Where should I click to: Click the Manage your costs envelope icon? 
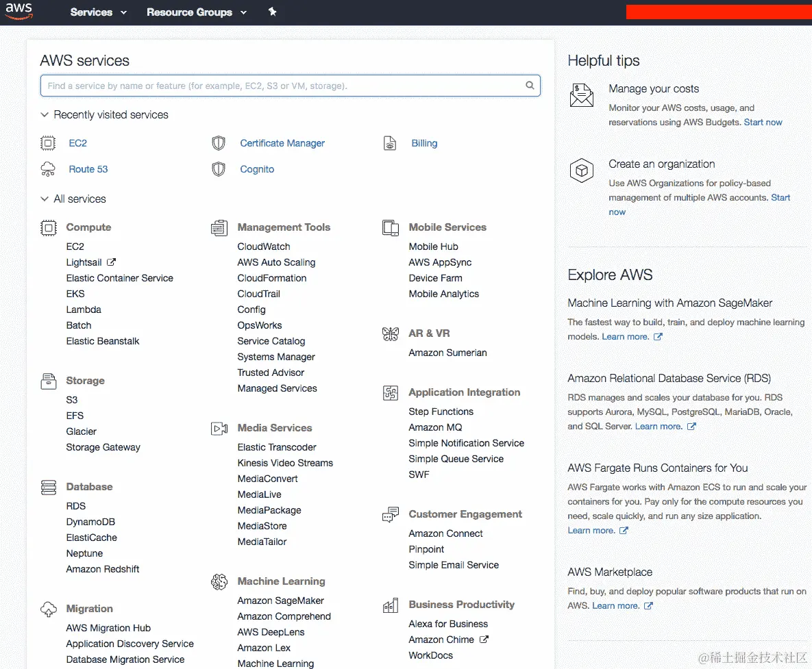click(582, 95)
